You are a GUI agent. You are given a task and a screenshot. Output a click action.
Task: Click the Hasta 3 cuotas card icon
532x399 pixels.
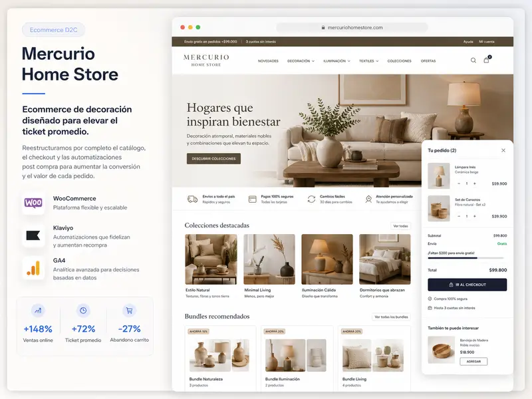pos(430,308)
